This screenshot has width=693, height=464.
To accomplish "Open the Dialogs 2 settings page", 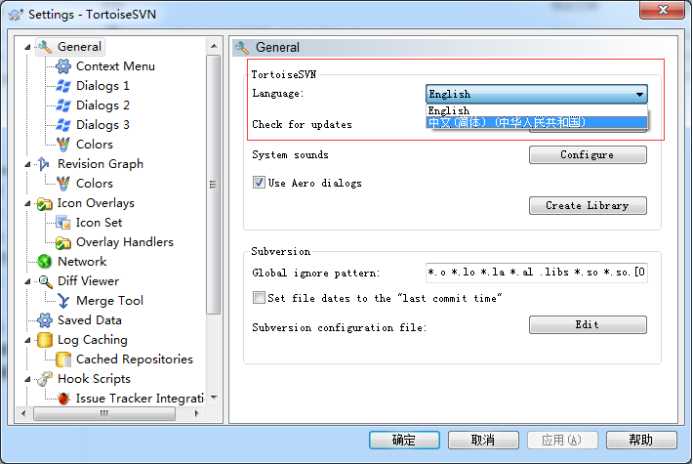I will coord(103,105).
